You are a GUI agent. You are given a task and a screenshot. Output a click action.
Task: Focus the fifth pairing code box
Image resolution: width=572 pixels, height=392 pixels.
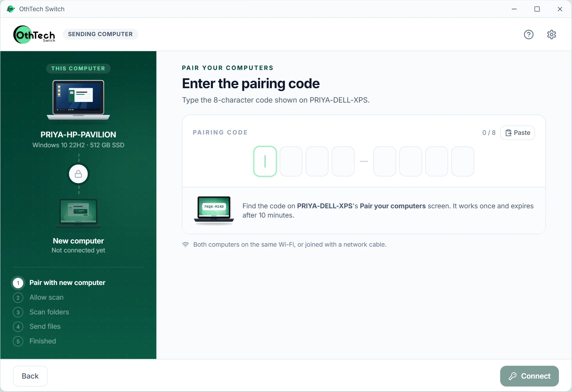click(x=385, y=161)
